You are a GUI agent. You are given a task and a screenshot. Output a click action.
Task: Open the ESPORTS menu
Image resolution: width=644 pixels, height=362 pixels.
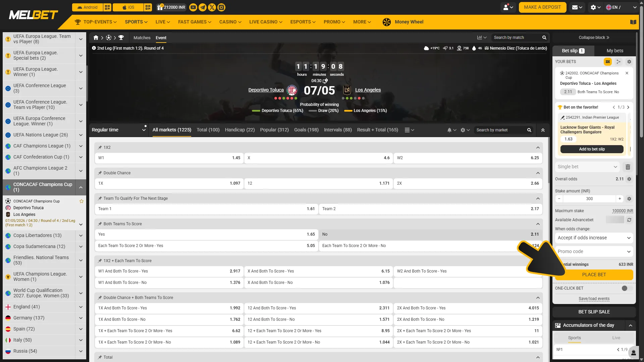303,22
